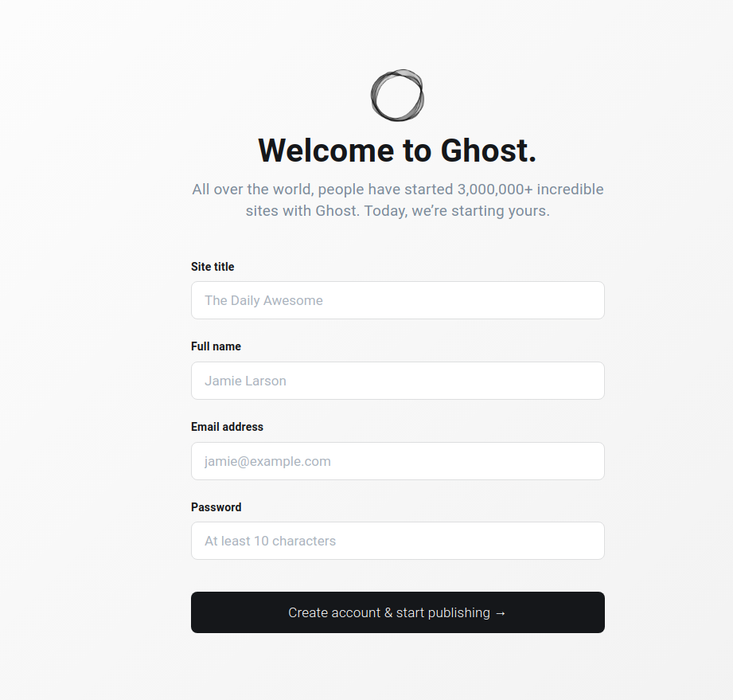The image size is (733, 700).
Task: Click the arrow on the create account button
Action: 501,613
